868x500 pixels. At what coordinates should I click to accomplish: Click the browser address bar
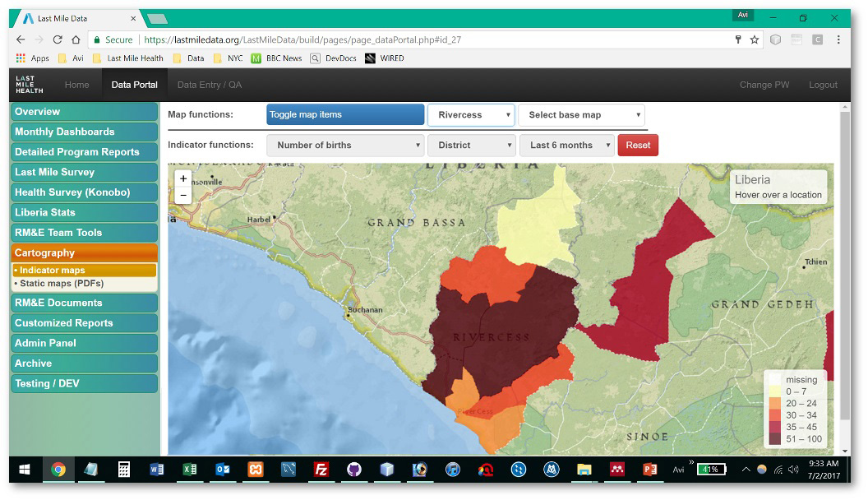427,39
